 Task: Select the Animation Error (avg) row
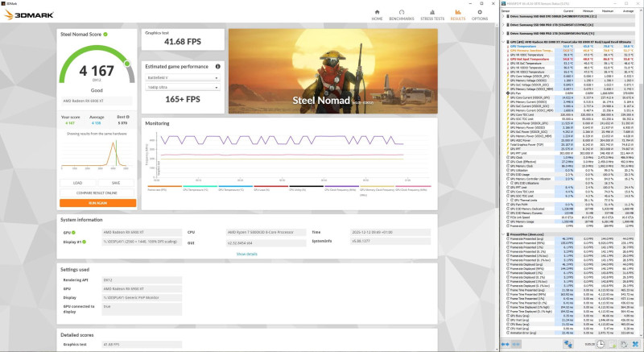(x=570, y=333)
